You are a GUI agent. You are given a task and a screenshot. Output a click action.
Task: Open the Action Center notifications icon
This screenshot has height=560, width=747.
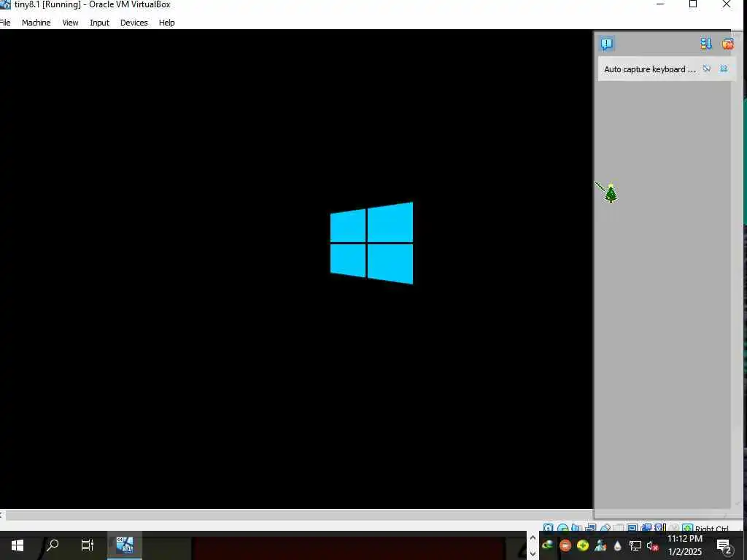[x=724, y=547]
